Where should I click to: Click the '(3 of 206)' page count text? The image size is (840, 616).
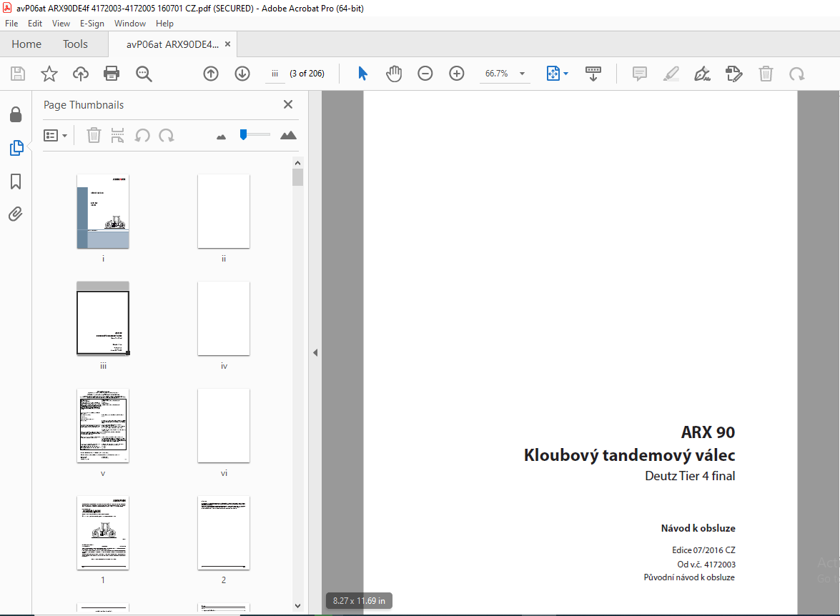[307, 74]
